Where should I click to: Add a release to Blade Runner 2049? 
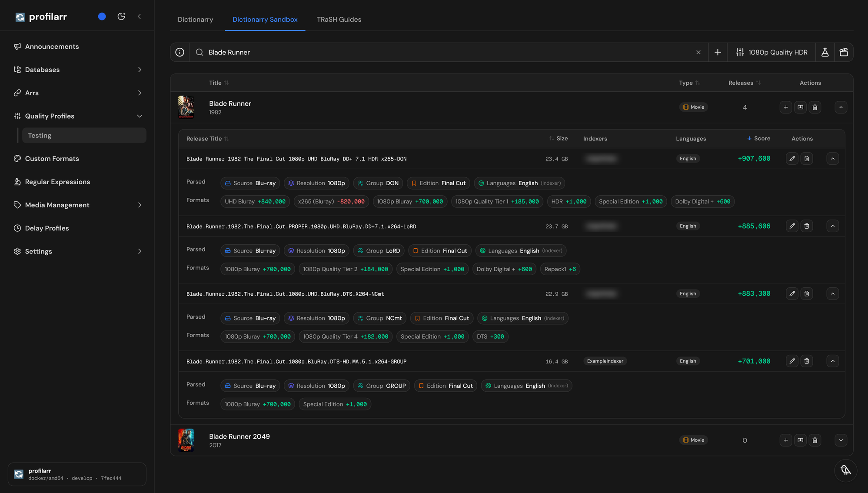[786, 440]
